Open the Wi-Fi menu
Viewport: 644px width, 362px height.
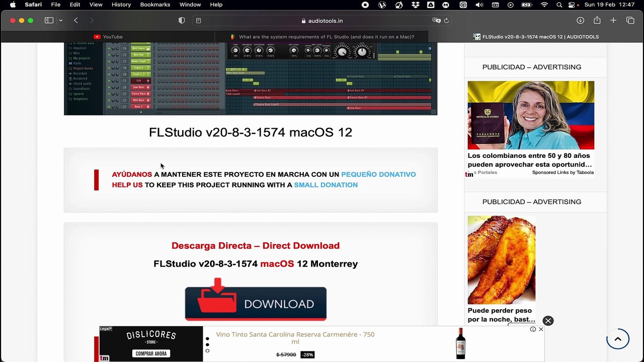[x=544, y=5]
